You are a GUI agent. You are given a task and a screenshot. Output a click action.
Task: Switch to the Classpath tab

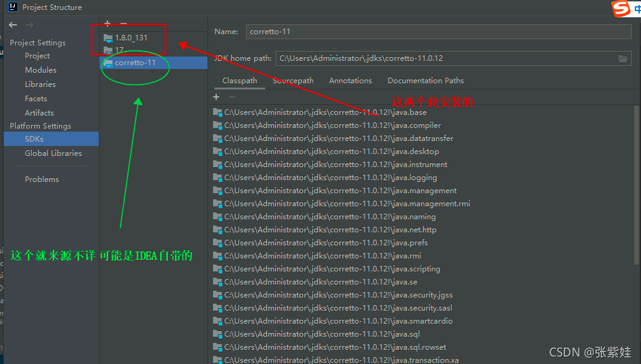(240, 81)
